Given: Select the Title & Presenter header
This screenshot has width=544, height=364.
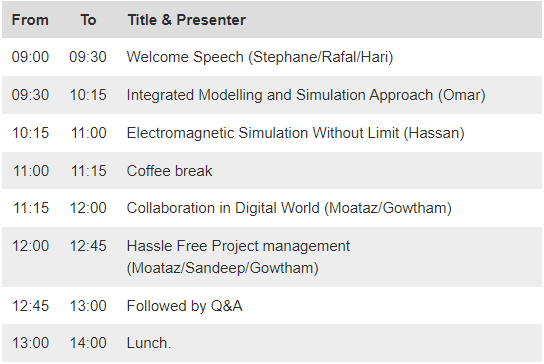Looking at the screenshot, I should pyautogui.click(x=187, y=20).
